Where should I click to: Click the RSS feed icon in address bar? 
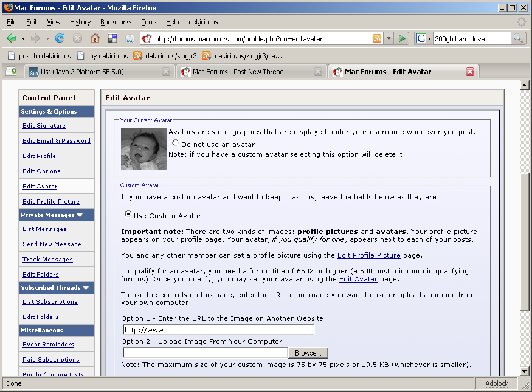point(377,38)
